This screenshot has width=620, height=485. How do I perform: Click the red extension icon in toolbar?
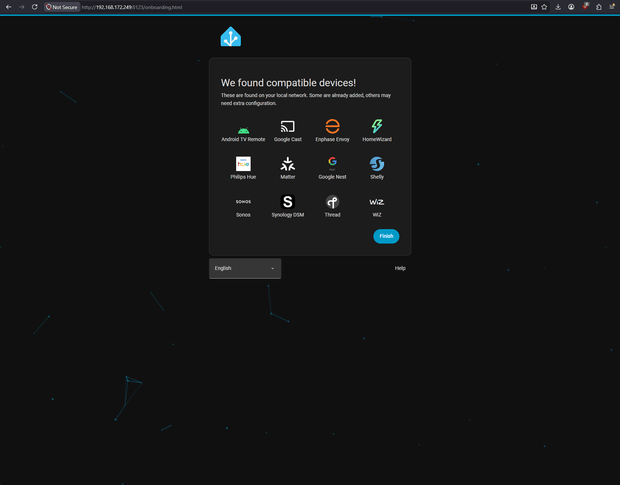(x=585, y=6)
